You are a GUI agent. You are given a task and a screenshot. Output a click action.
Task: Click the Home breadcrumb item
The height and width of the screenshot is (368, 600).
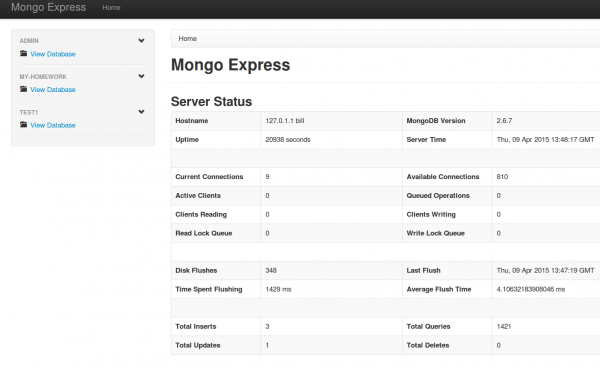pos(188,39)
